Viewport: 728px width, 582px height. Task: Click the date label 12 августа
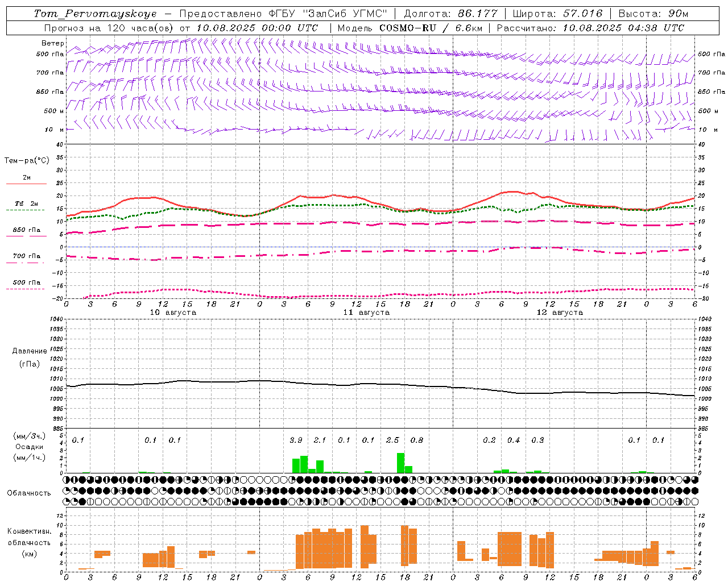560,313
